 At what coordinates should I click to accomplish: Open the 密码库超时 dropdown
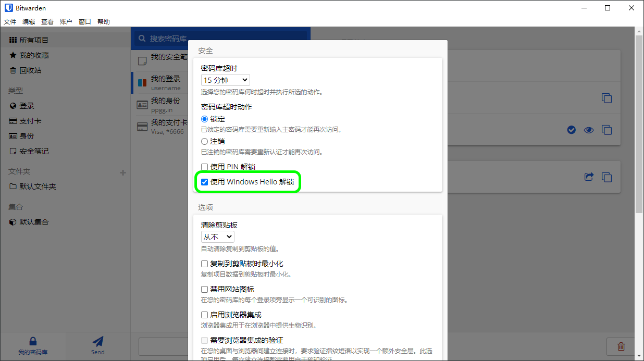(225, 80)
